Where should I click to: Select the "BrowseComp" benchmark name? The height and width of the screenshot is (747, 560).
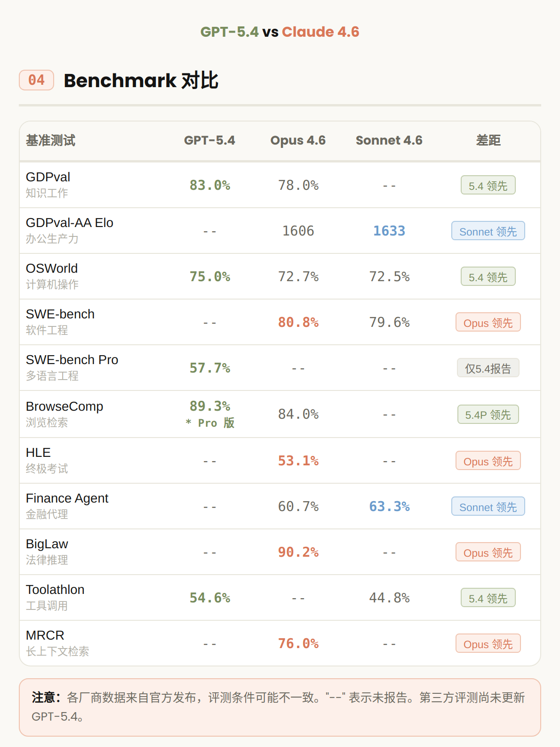pos(64,406)
